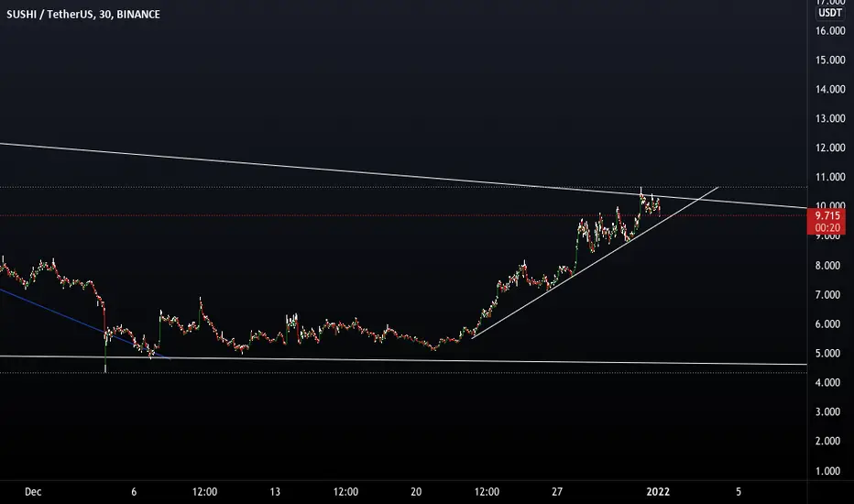Viewport: 854px width, 504px height.
Task: Click the 13.000 price axis label
Action: click(830, 119)
